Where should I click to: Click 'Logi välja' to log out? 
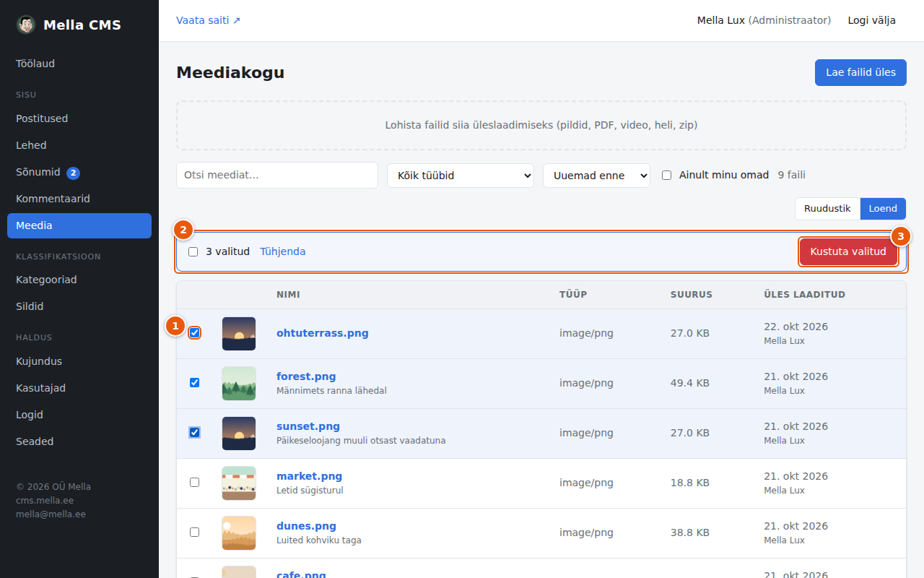pyautogui.click(x=872, y=20)
